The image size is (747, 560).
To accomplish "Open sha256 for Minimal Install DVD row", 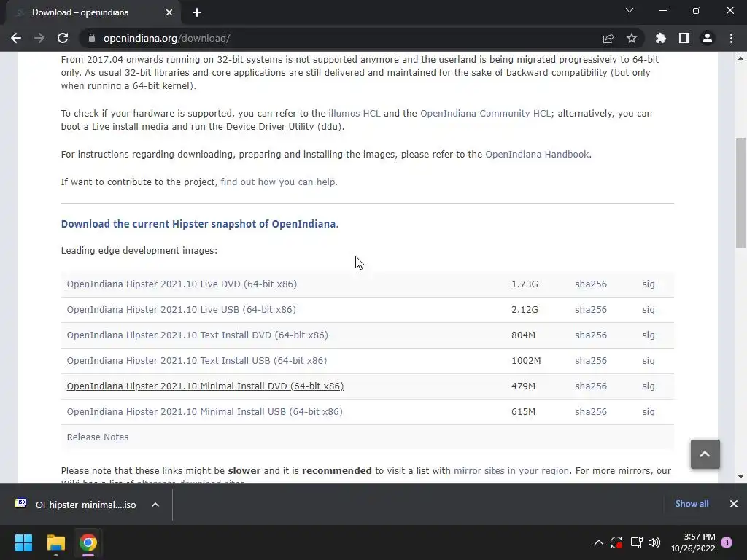I will pos(591,386).
